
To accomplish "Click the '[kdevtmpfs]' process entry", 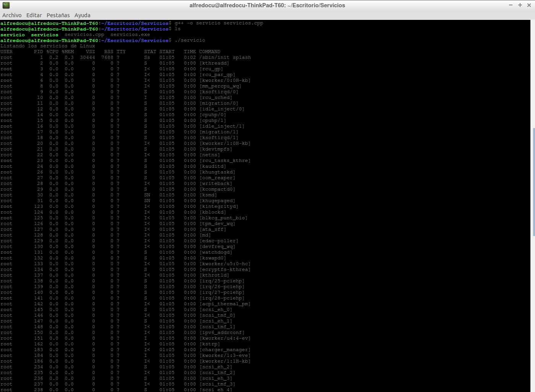I will [x=216, y=149].
